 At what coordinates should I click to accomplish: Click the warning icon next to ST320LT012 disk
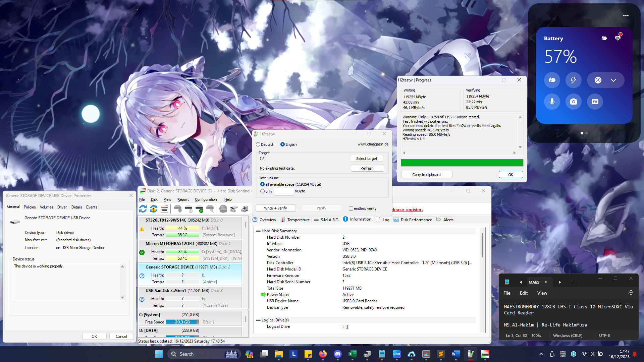142,229
